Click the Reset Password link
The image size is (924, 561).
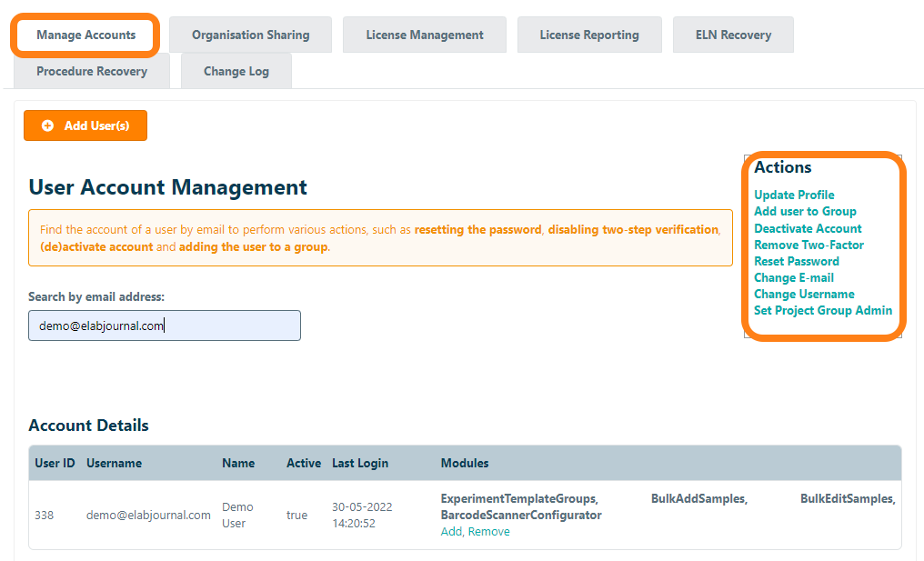click(797, 261)
